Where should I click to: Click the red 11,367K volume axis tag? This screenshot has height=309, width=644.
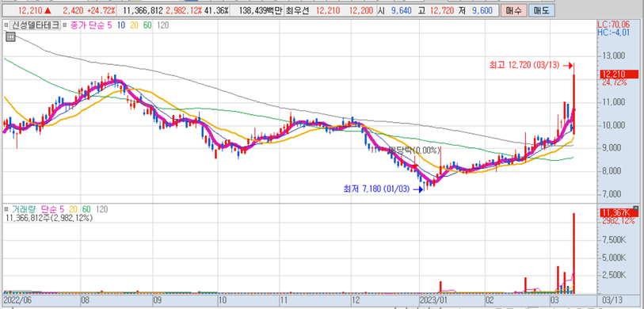point(619,212)
